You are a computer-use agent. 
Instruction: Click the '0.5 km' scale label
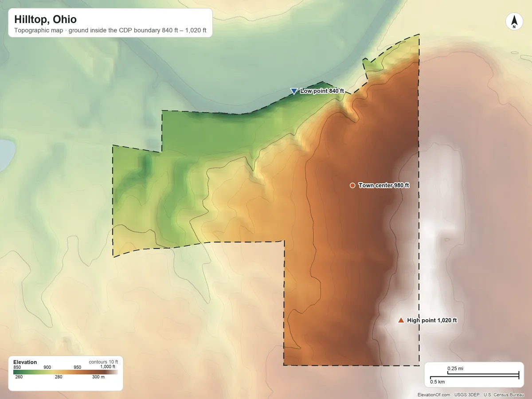pyautogui.click(x=438, y=382)
